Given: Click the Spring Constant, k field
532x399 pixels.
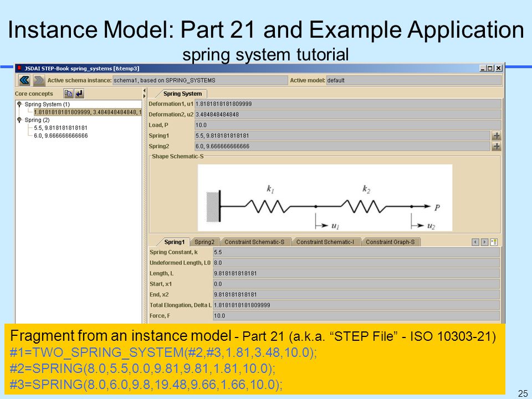Looking at the screenshot, I should [x=356, y=252].
